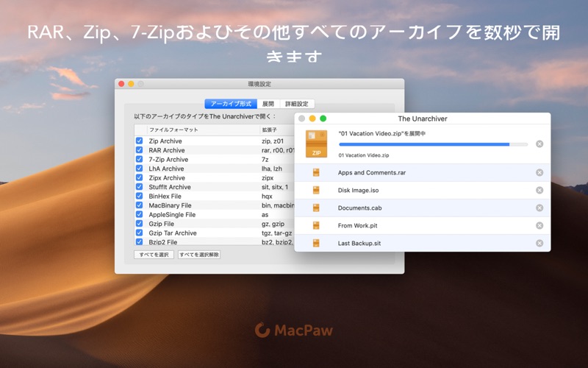This screenshot has width=588, height=368.
Task: Toggle the RAR Archive checkbox
Action: 139,150
